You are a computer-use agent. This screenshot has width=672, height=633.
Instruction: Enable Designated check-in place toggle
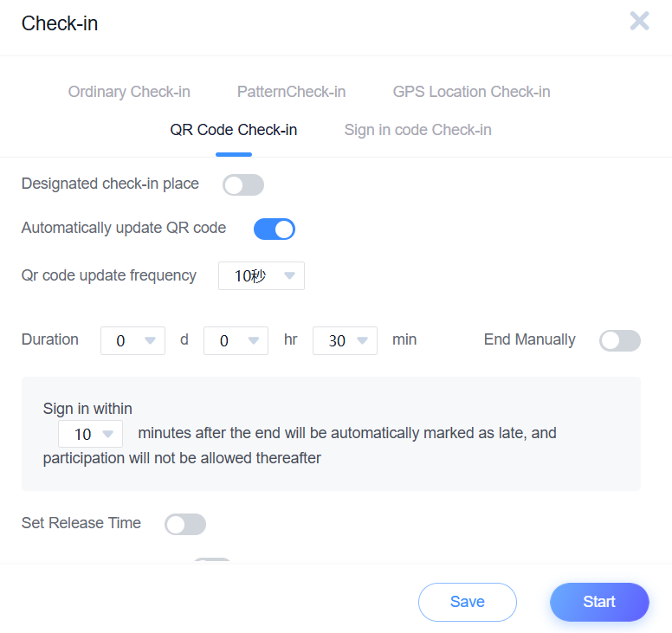pyautogui.click(x=242, y=184)
